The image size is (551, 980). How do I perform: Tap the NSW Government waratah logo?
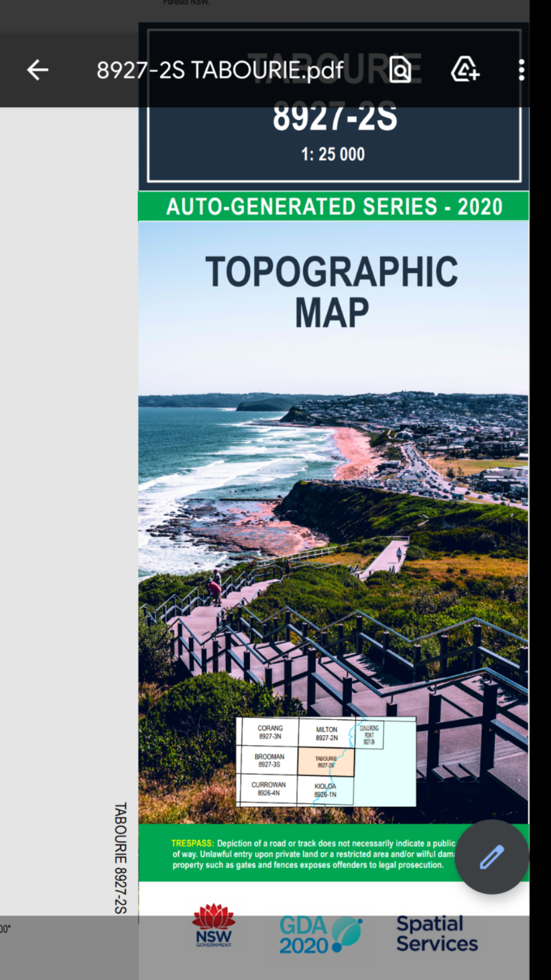pos(213,925)
